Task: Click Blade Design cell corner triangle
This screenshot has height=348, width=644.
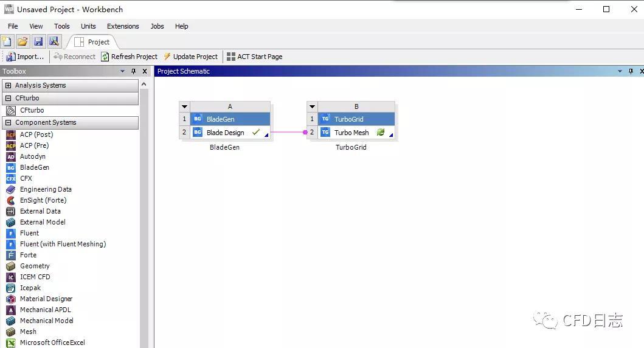Action: point(266,135)
